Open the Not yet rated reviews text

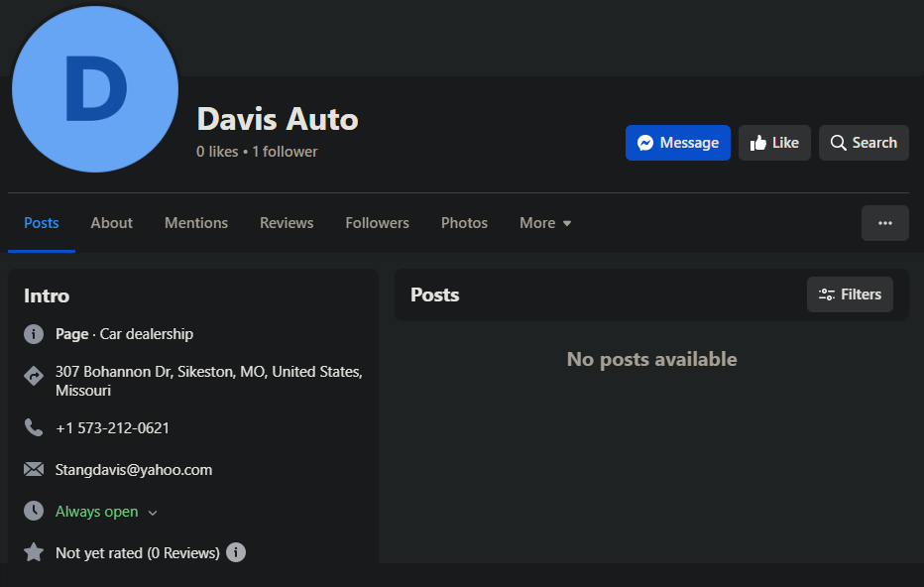point(137,553)
